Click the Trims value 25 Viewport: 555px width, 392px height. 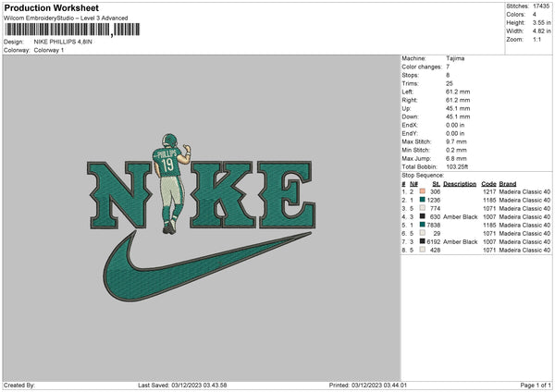pyautogui.click(x=450, y=83)
